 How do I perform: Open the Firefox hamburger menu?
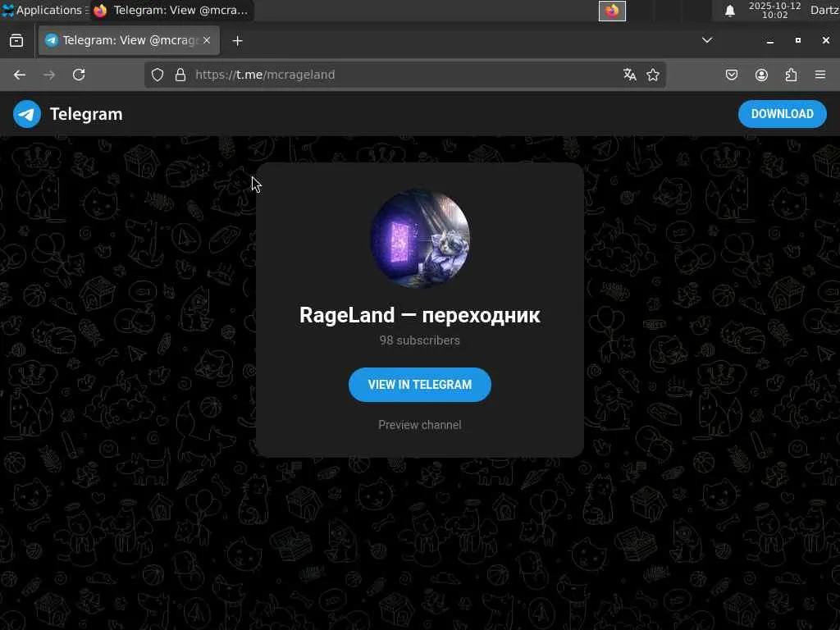click(820, 75)
